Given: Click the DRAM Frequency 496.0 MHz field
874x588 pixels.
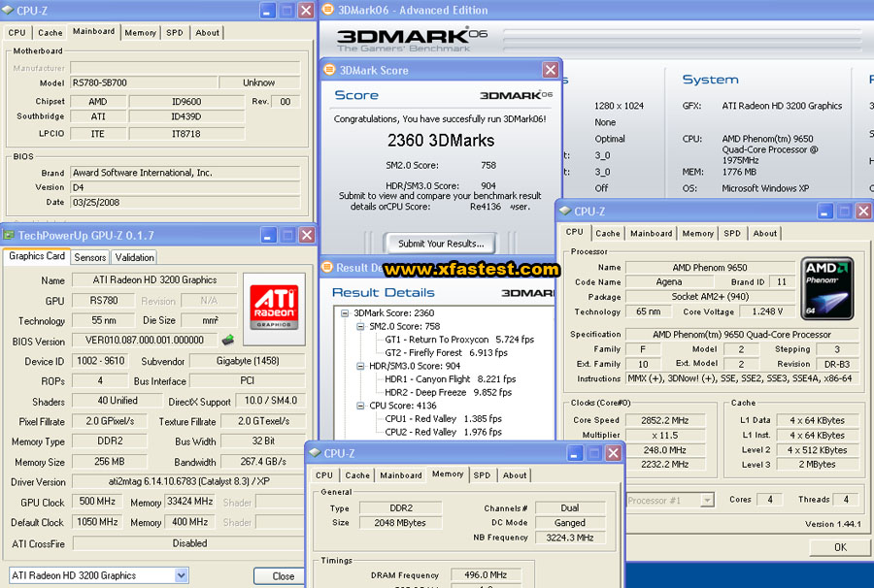Looking at the screenshot, I should [x=486, y=574].
